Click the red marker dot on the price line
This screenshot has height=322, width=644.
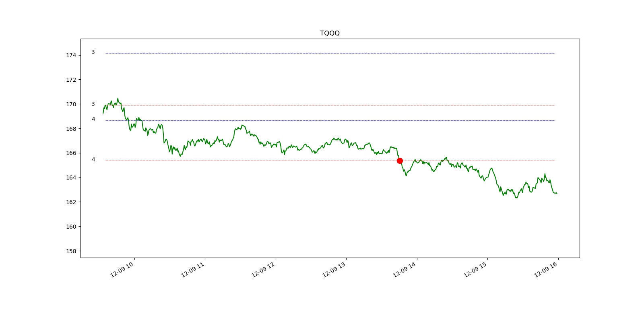(x=400, y=161)
